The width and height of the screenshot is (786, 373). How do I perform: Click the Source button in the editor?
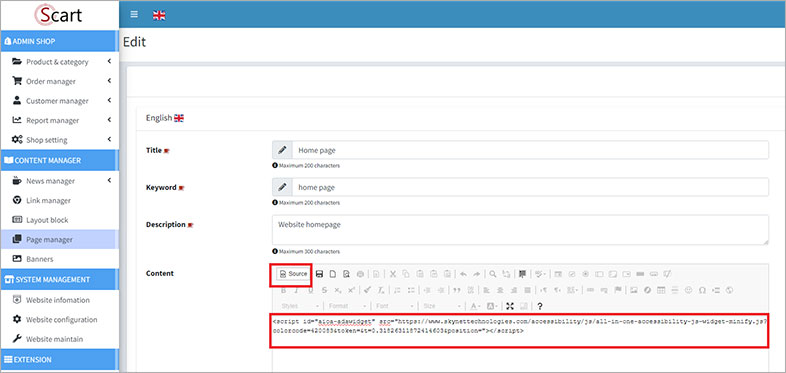click(x=292, y=274)
